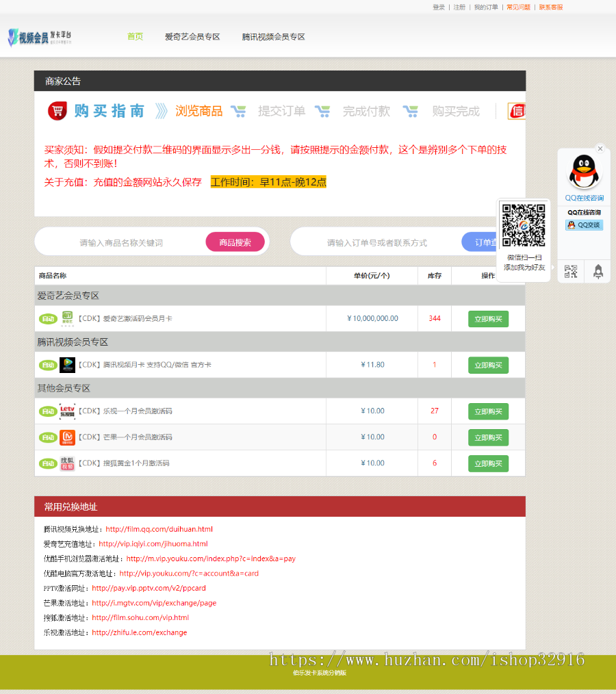
Task: Click the 视频会员 site logo
Action: (38, 37)
